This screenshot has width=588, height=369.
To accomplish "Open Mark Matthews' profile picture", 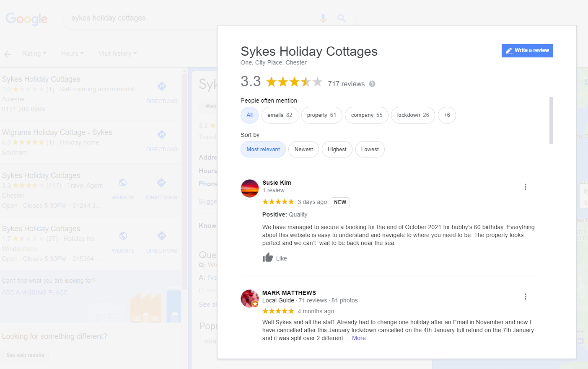I will click(x=250, y=299).
